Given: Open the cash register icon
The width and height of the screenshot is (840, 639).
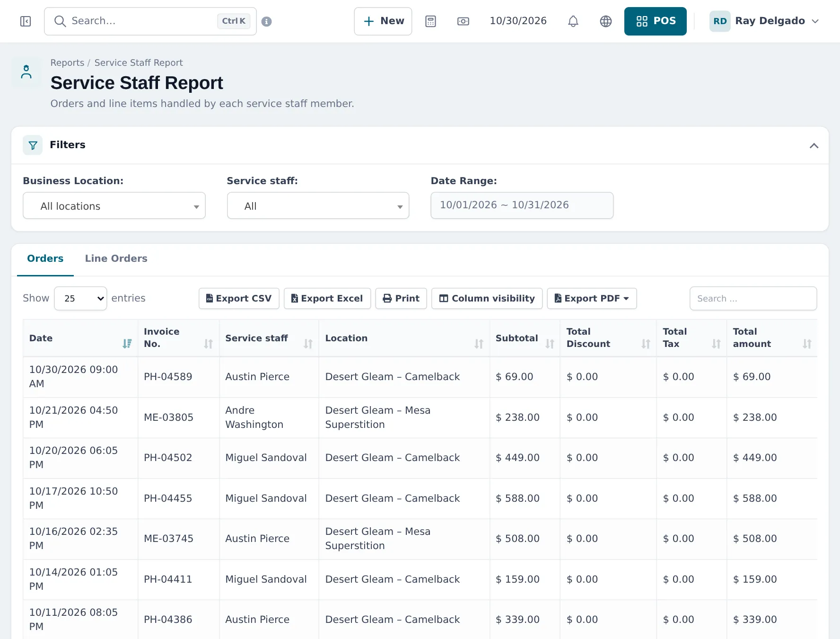Looking at the screenshot, I should [463, 21].
